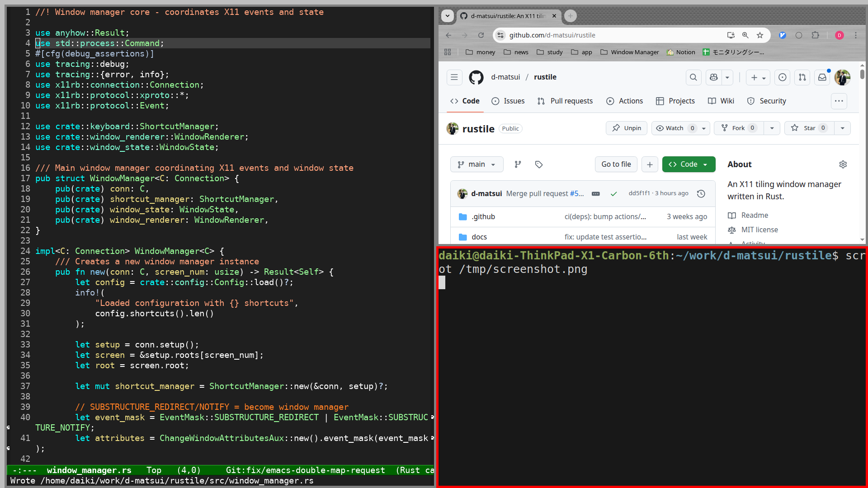This screenshot has height=488, width=868.
Task: Unpin the rustile repository
Action: click(x=627, y=128)
